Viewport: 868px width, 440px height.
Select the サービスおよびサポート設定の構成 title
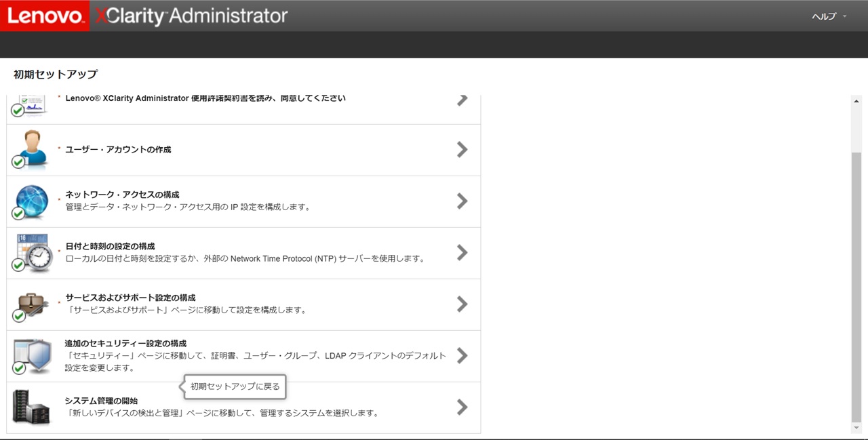point(130,298)
